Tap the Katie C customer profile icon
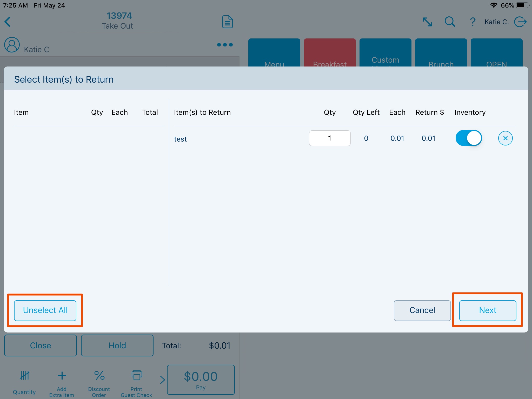The width and height of the screenshot is (532, 399). (12, 45)
